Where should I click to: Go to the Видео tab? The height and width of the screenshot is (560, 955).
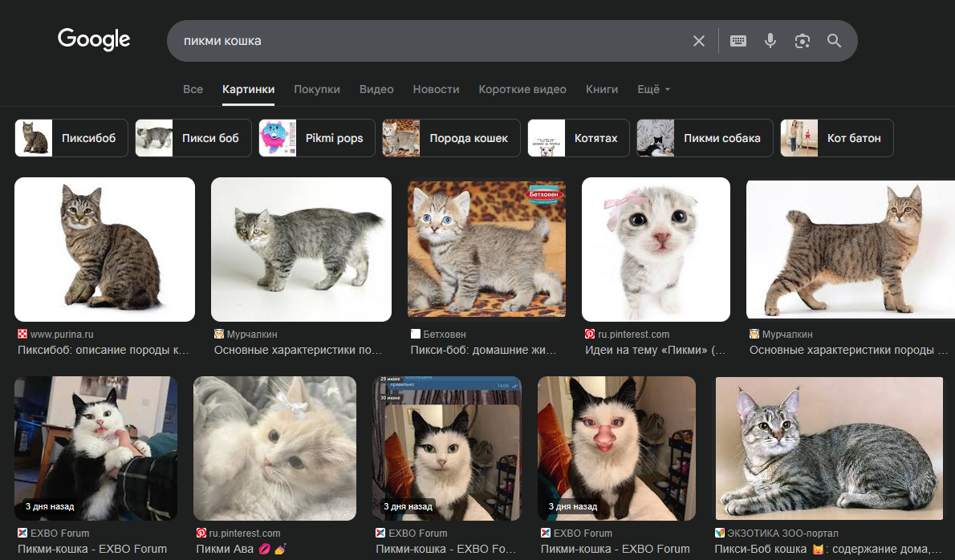pyautogui.click(x=376, y=89)
